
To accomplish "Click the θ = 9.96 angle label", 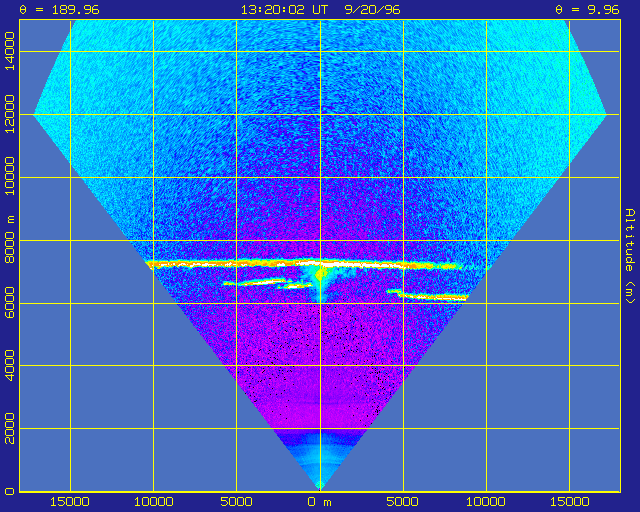I will click(587, 10).
